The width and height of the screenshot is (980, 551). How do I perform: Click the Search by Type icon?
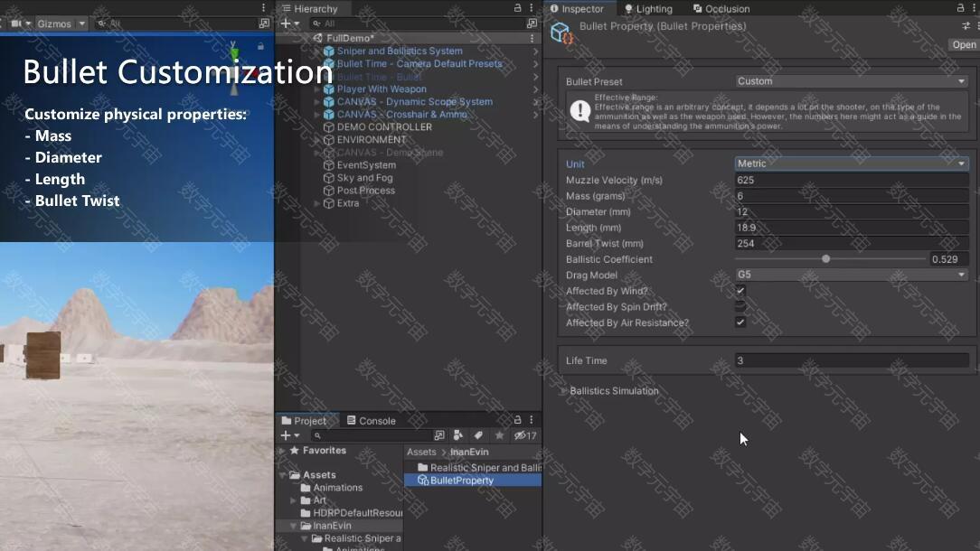pyautogui.click(x=458, y=435)
